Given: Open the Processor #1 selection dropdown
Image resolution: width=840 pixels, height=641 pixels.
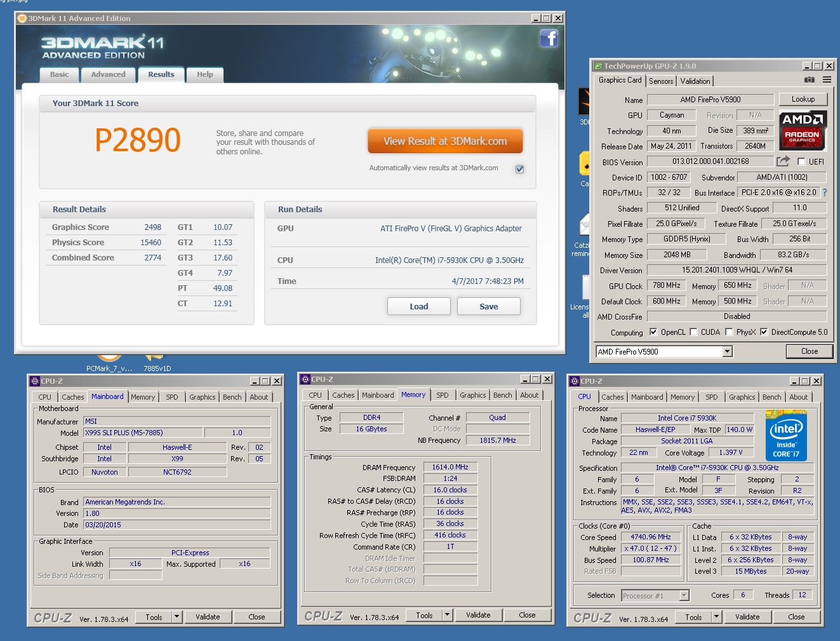Looking at the screenshot, I should coord(655,595).
